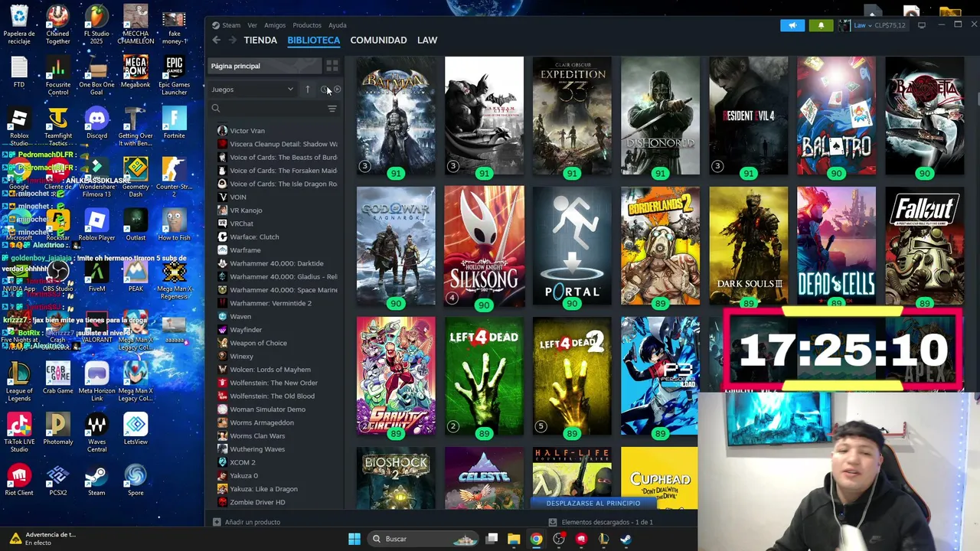The width and height of the screenshot is (980, 551).
Task: Select the Resident Evil 4 cover
Action: coord(748,116)
